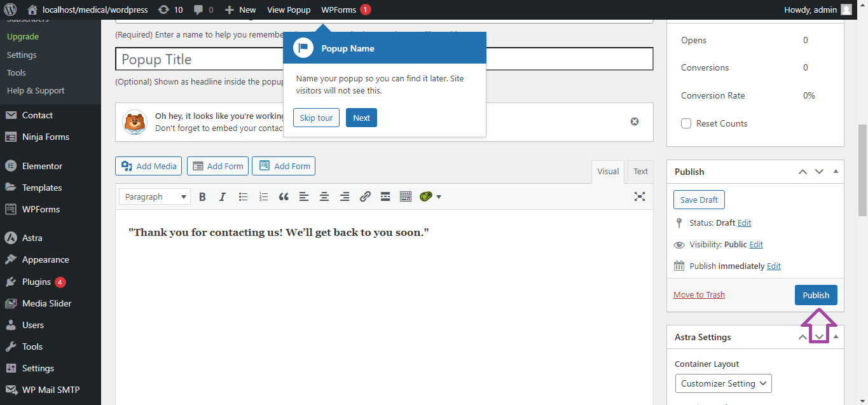
Task: Collapse the Publish panel
Action: click(x=836, y=172)
